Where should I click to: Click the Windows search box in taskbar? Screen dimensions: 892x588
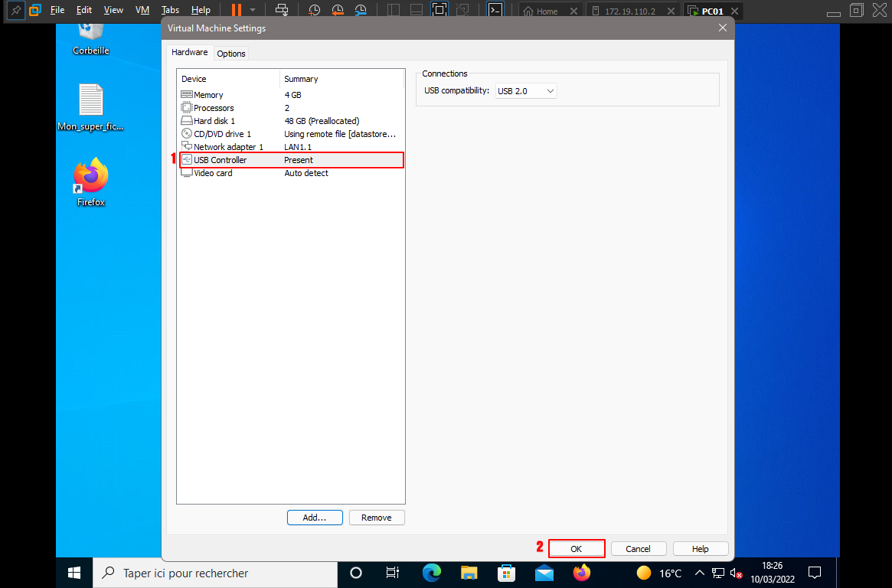(215, 573)
